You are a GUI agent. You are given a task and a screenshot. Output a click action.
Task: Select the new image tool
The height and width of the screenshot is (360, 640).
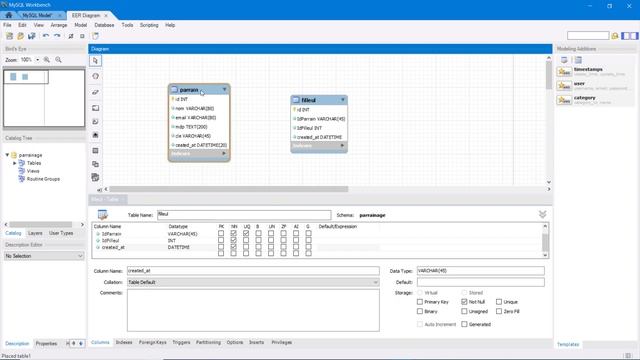pyautogui.click(x=96, y=135)
